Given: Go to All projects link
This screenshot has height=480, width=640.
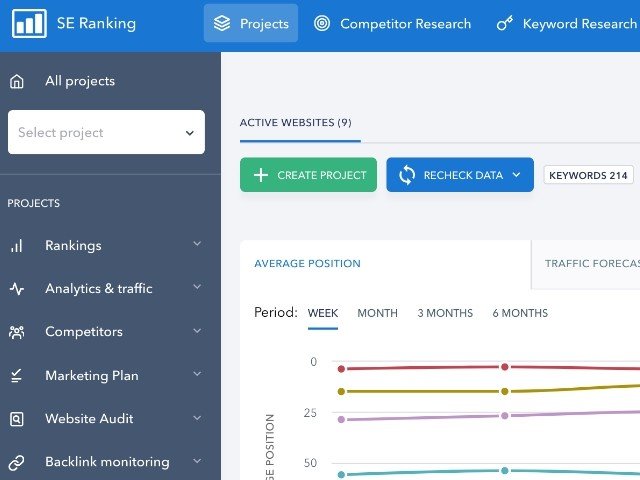Looking at the screenshot, I should pos(80,81).
